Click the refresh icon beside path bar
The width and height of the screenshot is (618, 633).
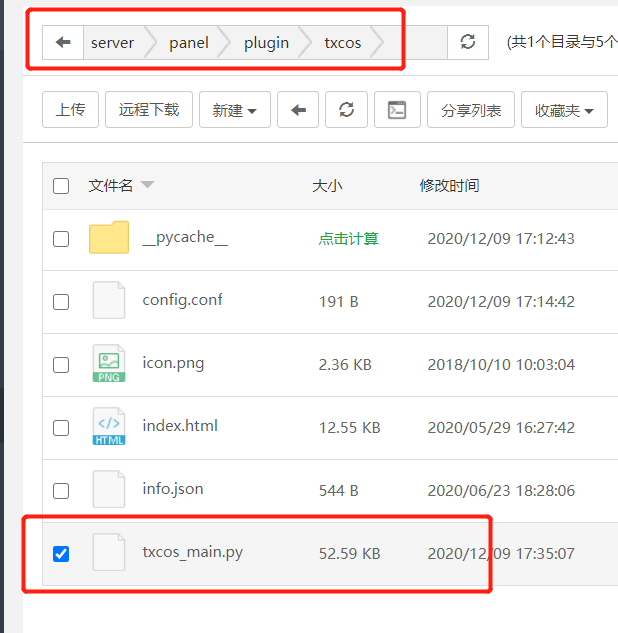click(x=467, y=43)
